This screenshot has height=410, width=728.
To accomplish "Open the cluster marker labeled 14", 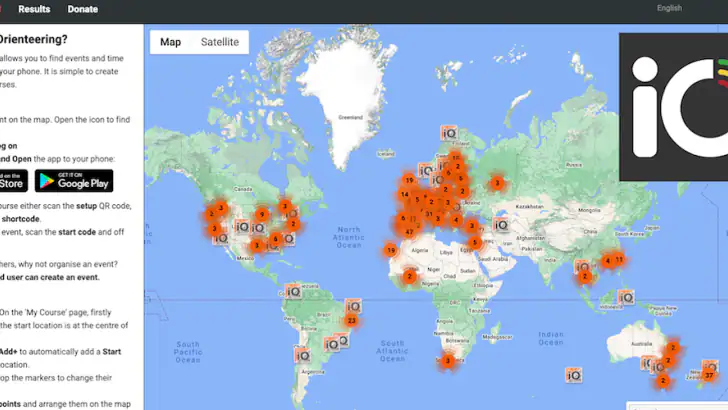I will 404,195.
